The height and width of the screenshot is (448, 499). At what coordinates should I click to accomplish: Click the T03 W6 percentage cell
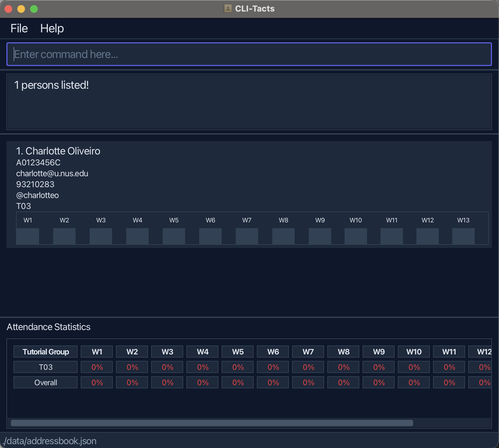[273, 367]
